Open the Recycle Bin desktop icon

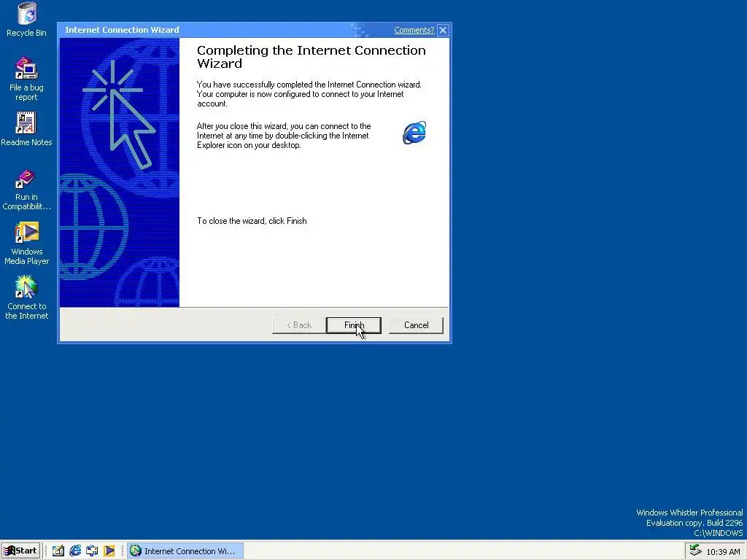point(27,19)
